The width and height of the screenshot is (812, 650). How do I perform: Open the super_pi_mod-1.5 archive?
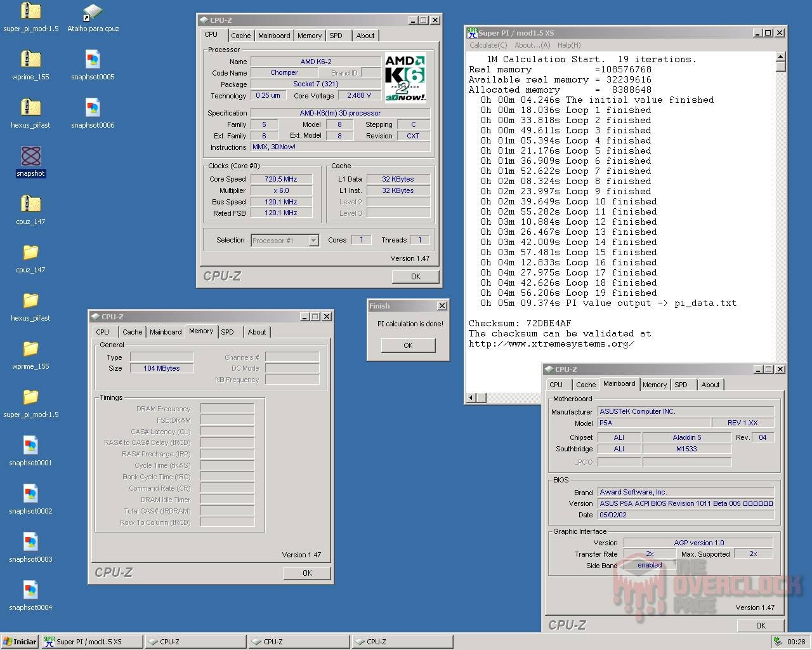[31, 14]
